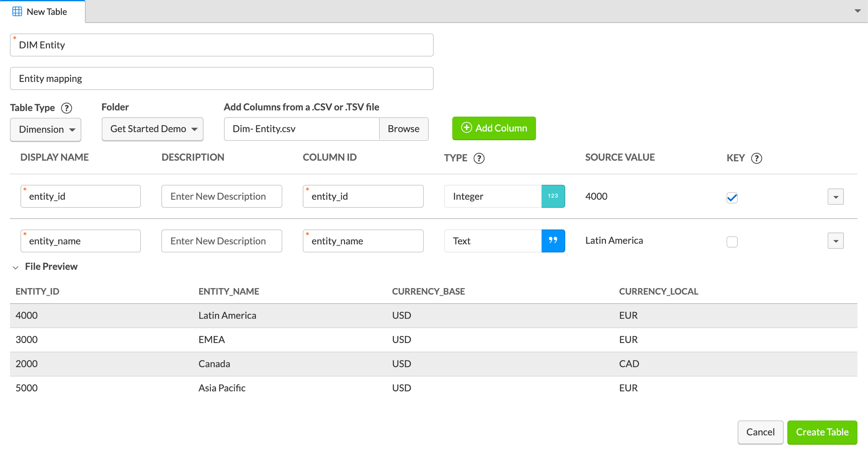The image size is (868, 454).
Task: Click the Create Table button
Action: tap(822, 432)
